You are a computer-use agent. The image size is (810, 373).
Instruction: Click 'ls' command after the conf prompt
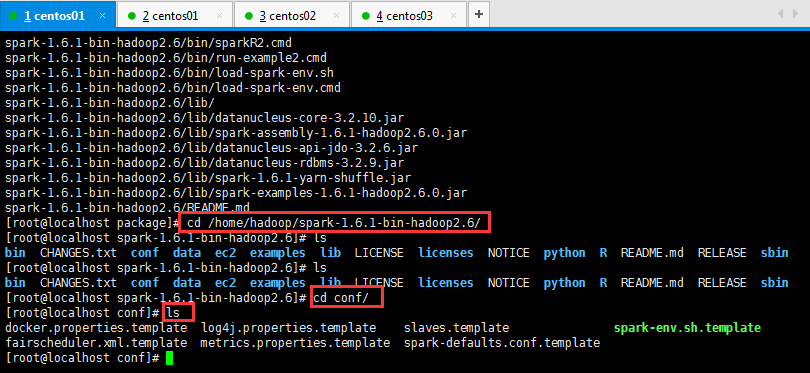(173, 313)
